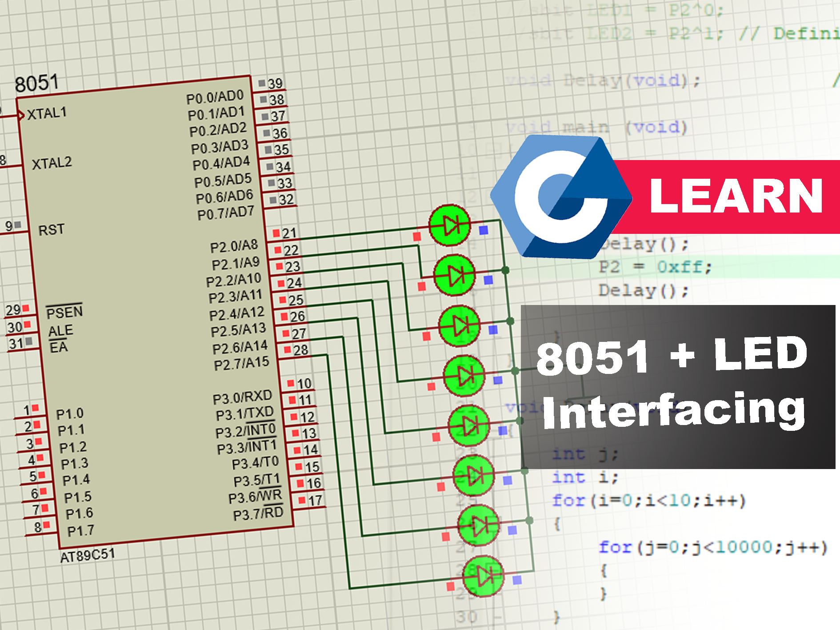This screenshot has width=840, height=630.
Task: Click the "void main (void)" code line
Action: tap(596, 128)
